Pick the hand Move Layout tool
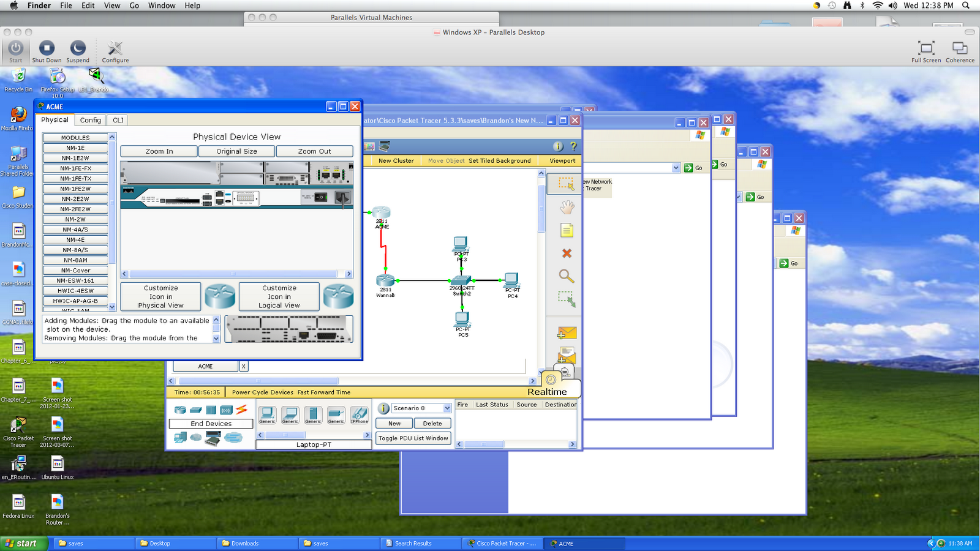The image size is (980, 551). 567,208
